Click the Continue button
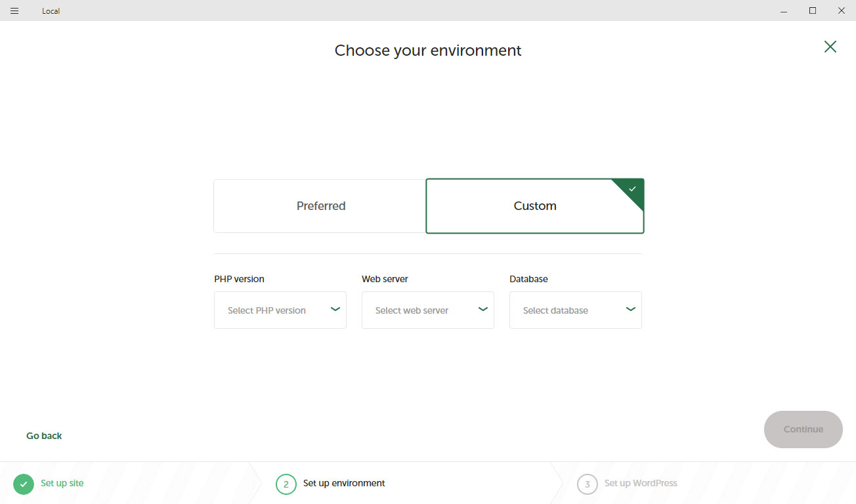Screen dimensions: 856x504 tap(803, 429)
